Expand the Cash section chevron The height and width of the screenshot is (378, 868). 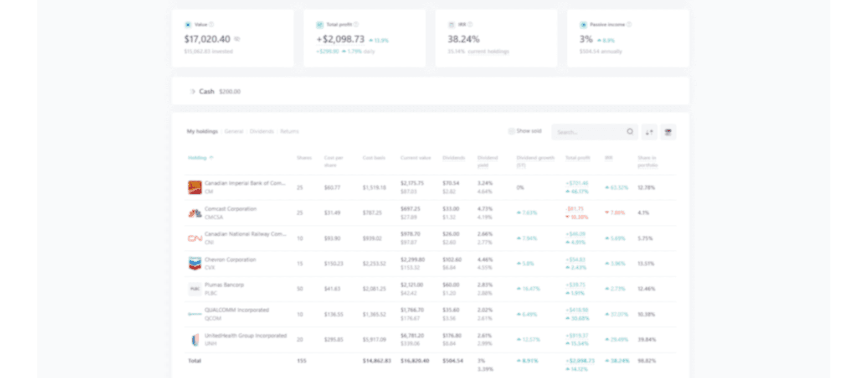[192, 91]
